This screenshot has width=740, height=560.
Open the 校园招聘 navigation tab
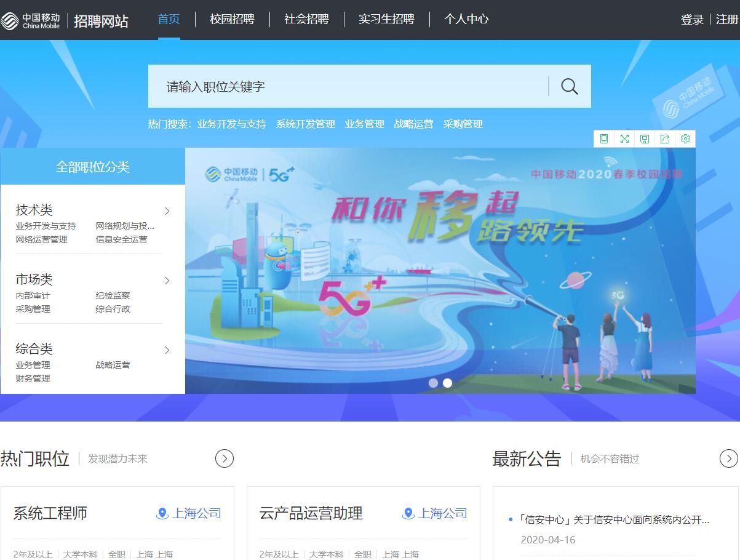click(232, 19)
